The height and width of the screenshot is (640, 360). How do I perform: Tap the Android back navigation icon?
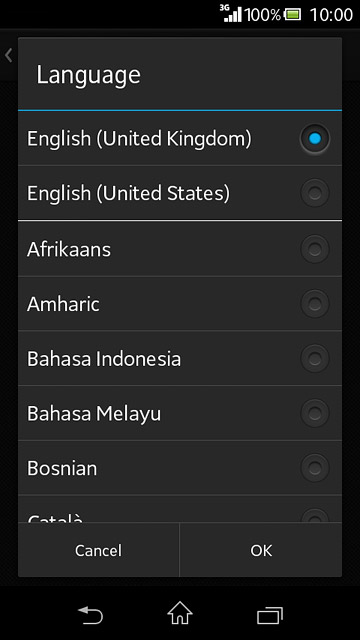[91, 614]
